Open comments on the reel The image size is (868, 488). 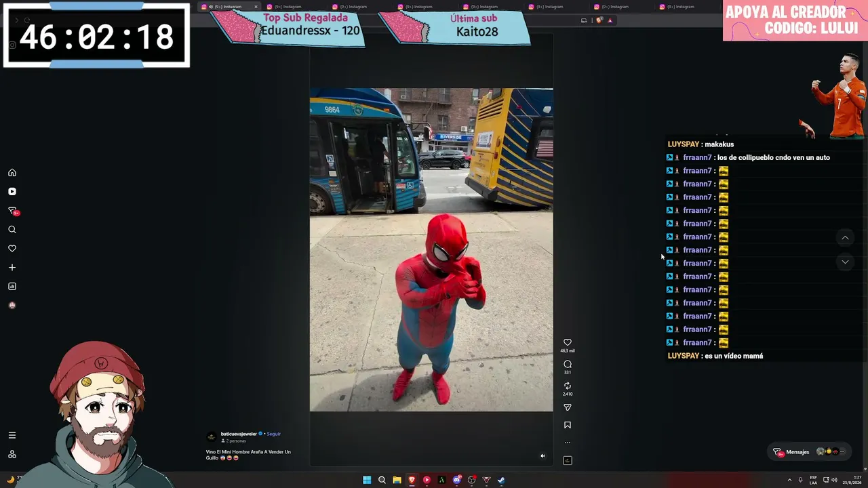click(568, 364)
